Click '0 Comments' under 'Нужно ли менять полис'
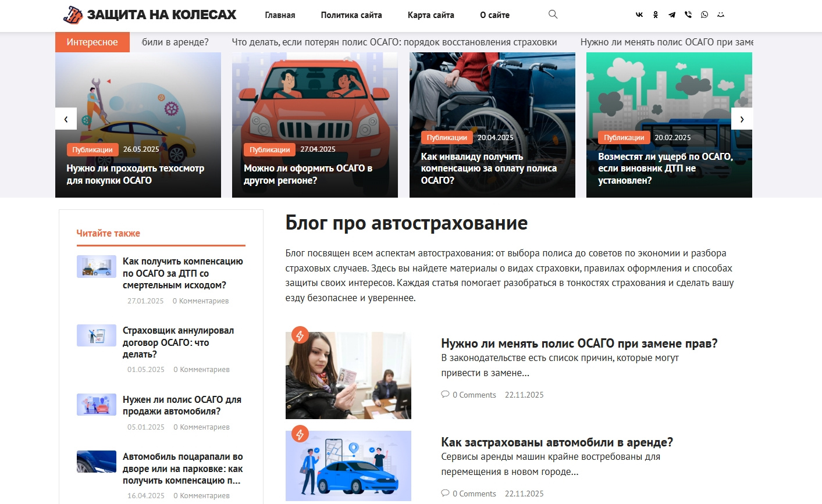The height and width of the screenshot is (504, 822). coord(474,395)
